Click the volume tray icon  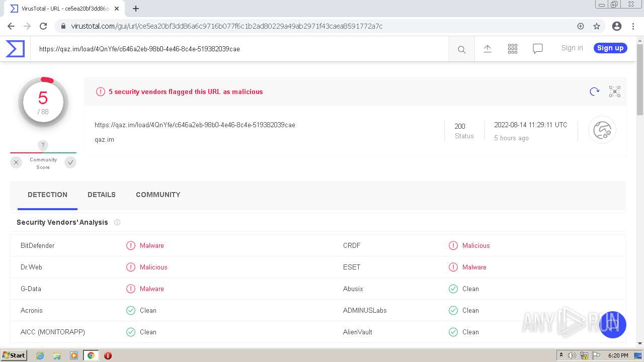pyautogui.click(x=572, y=355)
